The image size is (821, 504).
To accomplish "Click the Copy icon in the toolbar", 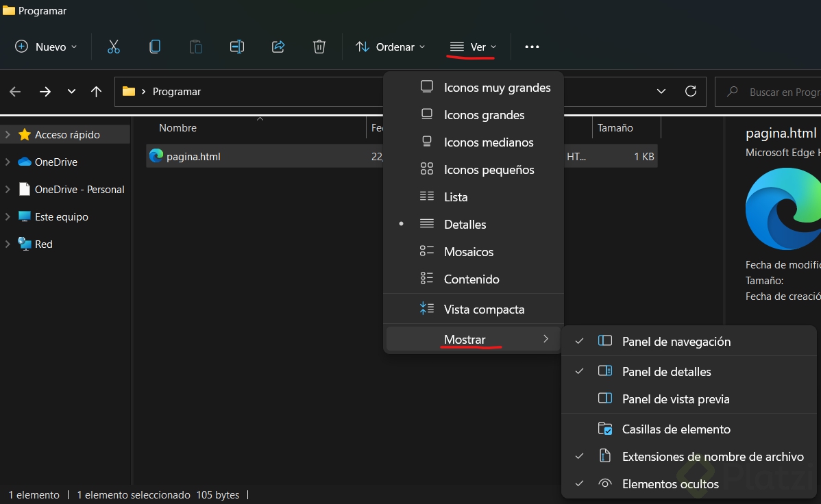I will coord(154,47).
